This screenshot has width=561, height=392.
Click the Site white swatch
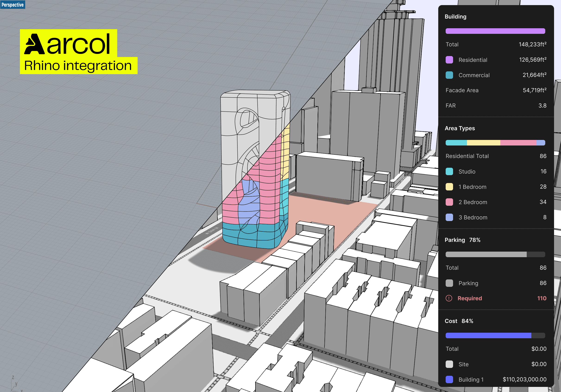tap(449, 364)
